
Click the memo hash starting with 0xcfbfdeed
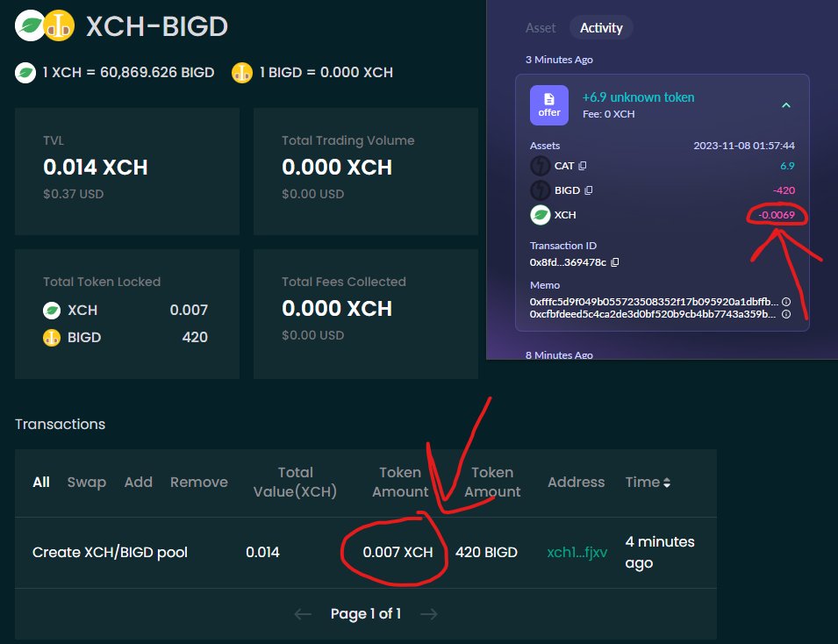pyautogui.click(x=653, y=314)
